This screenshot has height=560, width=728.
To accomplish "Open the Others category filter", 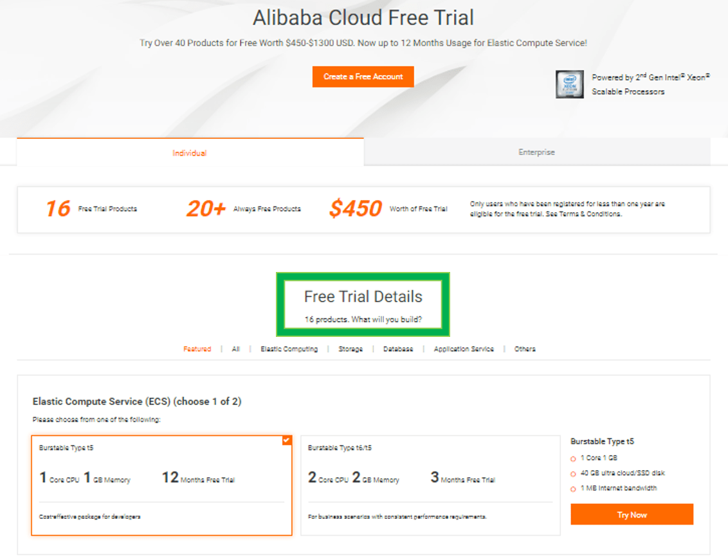I will click(525, 348).
